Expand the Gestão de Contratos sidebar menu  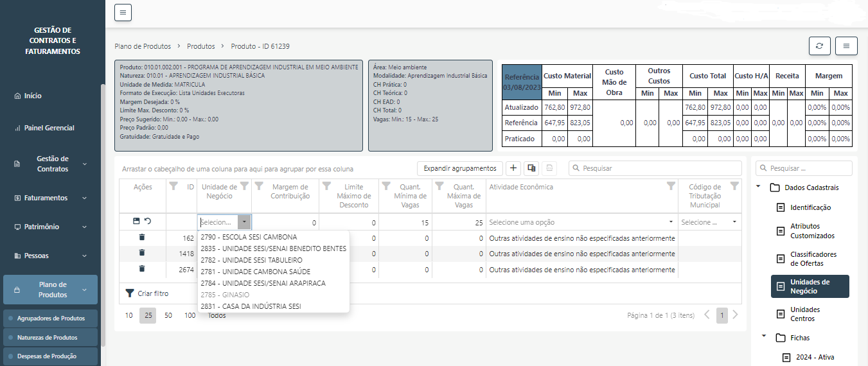point(84,164)
